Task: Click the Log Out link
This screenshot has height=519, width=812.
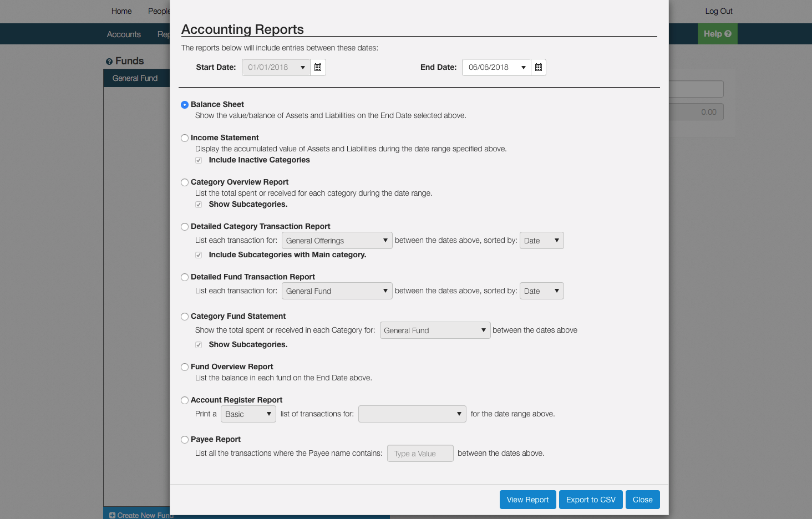Action: [x=718, y=11]
